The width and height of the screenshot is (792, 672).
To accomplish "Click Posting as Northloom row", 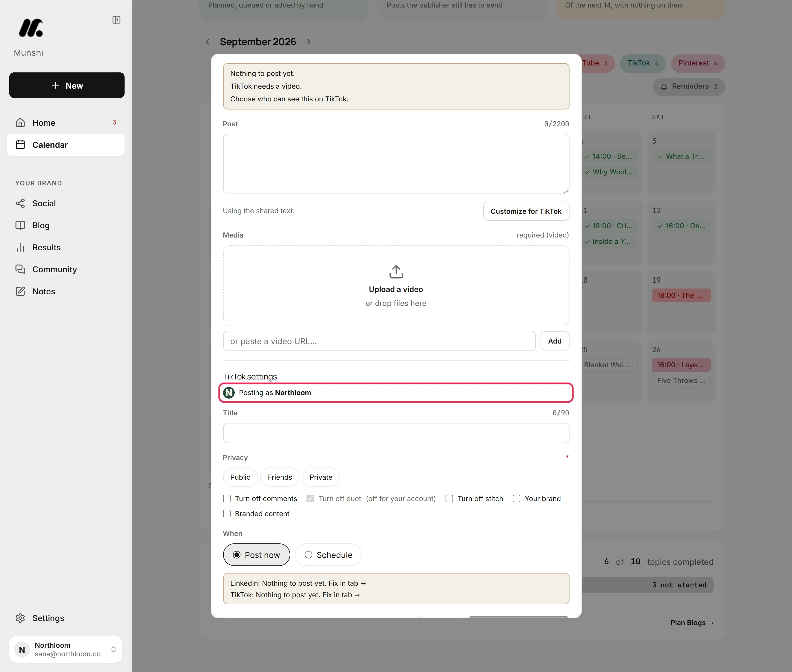I will [x=396, y=392].
